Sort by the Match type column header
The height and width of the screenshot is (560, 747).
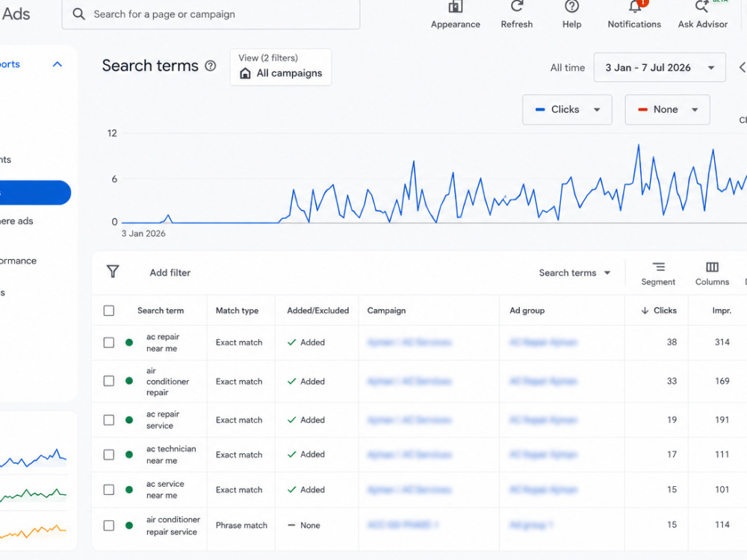[x=237, y=311]
